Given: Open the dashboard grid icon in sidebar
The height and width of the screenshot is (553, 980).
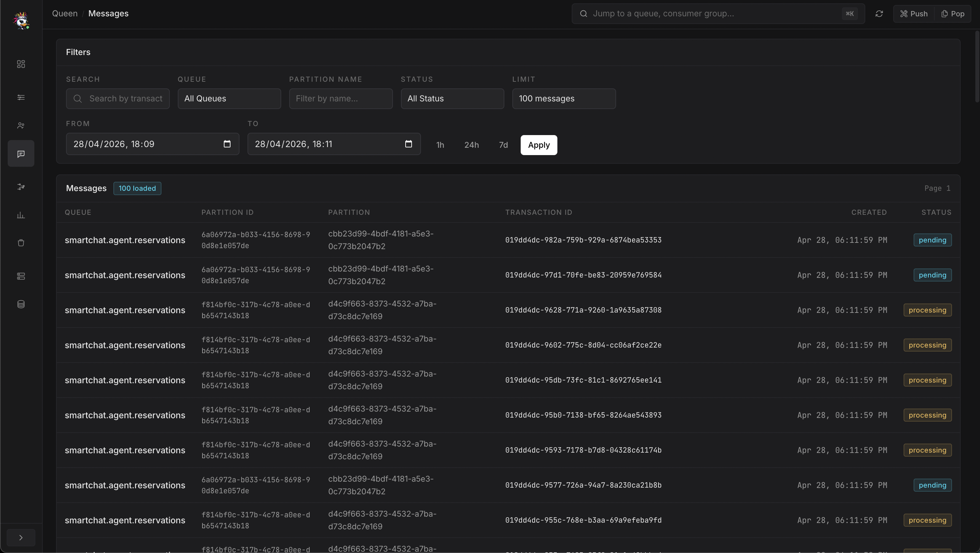Looking at the screenshot, I should pos(21,64).
